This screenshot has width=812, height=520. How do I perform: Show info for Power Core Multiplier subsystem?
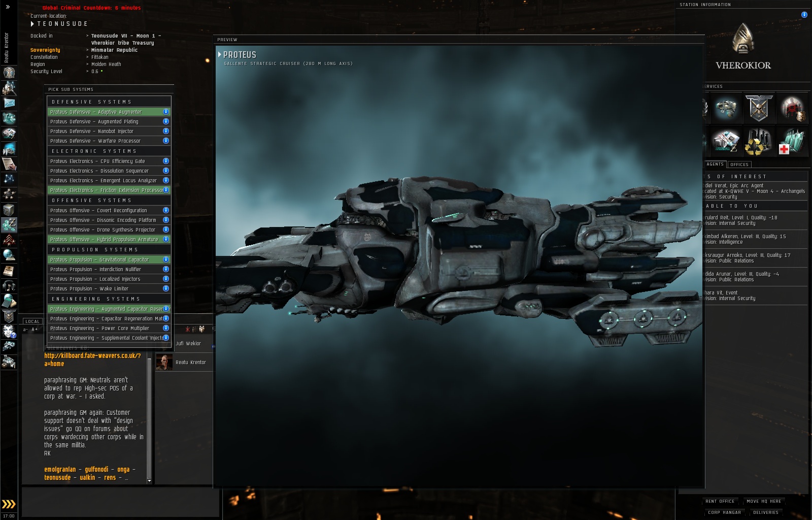(x=166, y=328)
